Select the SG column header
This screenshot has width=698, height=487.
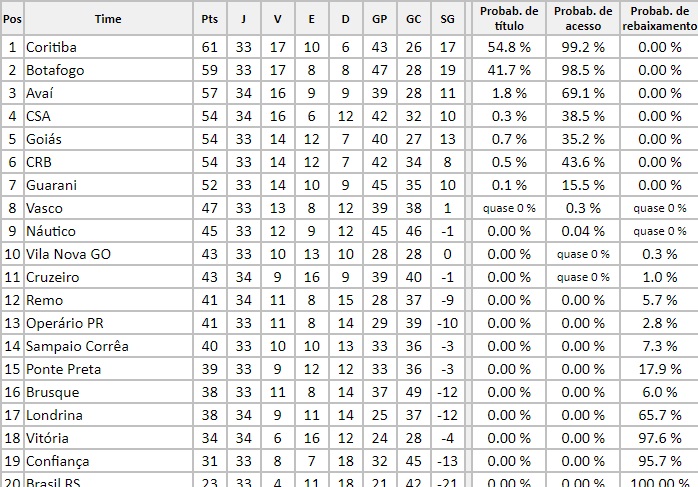pyautogui.click(x=447, y=19)
